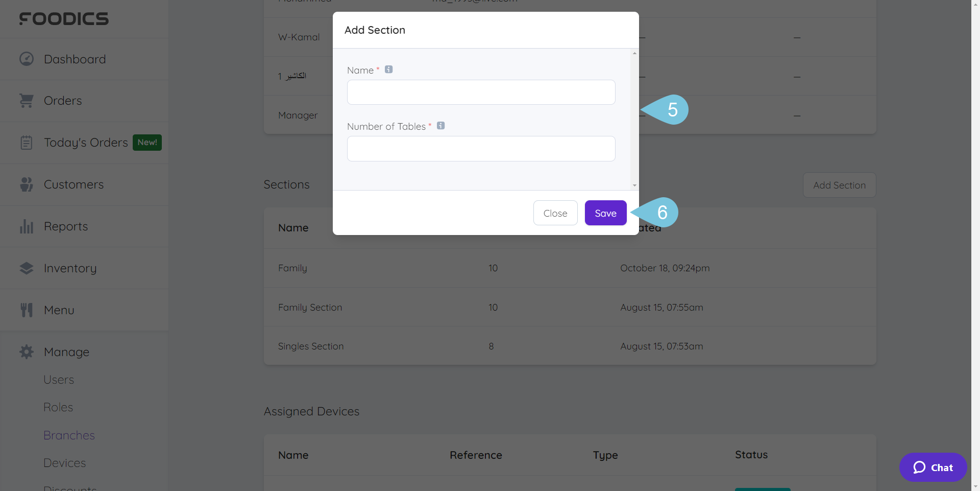Select the Dashboard icon in the sidebar
The width and height of the screenshot is (980, 491).
point(26,59)
